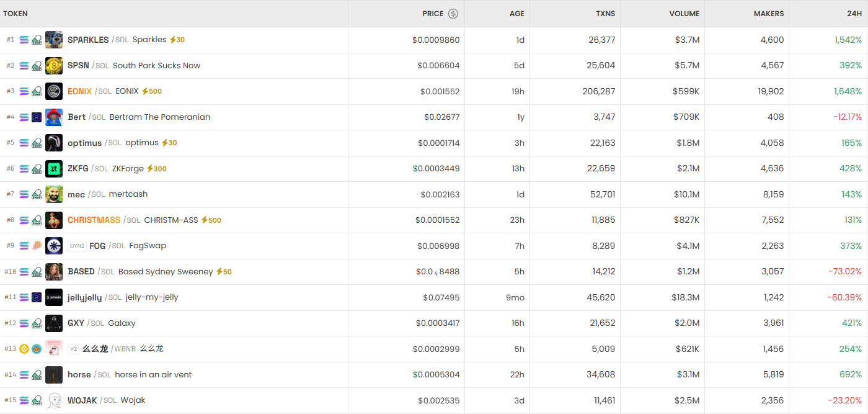The image size is (868, 414).
Task: Sort by the AGE column header
Action: (516, 14)
